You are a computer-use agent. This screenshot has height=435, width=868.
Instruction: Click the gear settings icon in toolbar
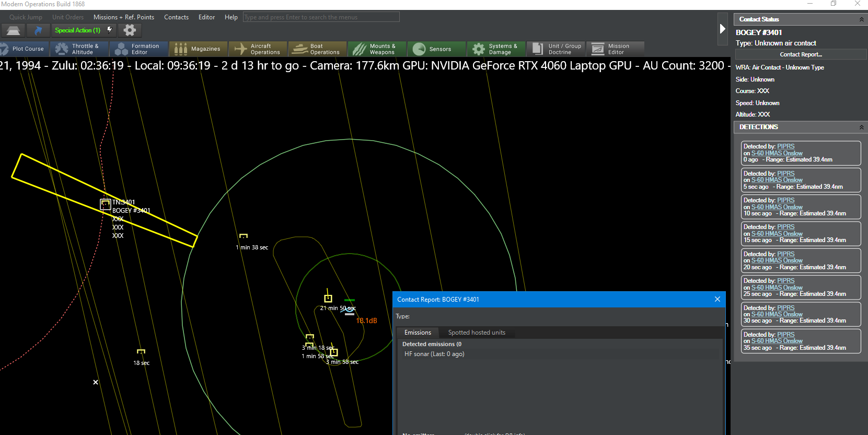click(130, 30)
